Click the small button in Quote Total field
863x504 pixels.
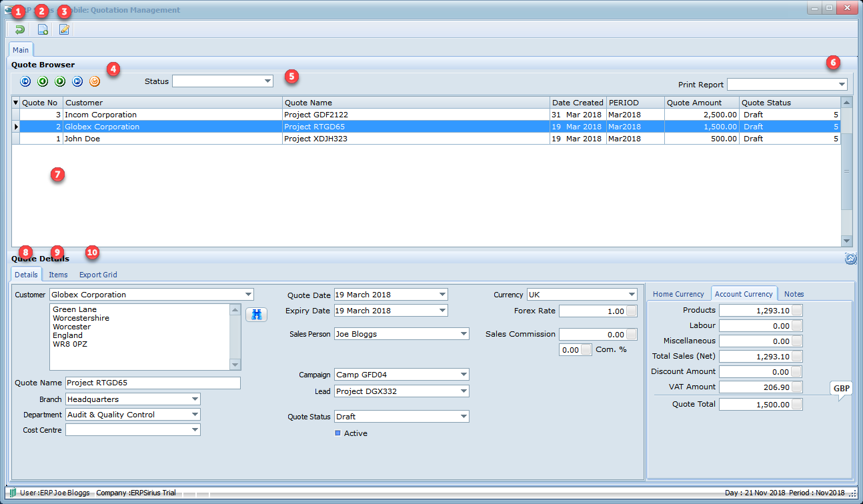(797, 404)
